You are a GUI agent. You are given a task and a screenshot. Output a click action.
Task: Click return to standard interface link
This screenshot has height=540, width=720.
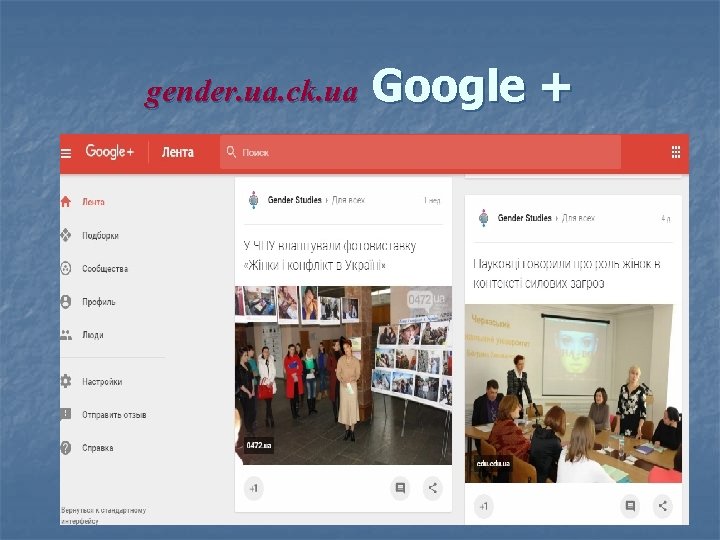pos(103,515)
